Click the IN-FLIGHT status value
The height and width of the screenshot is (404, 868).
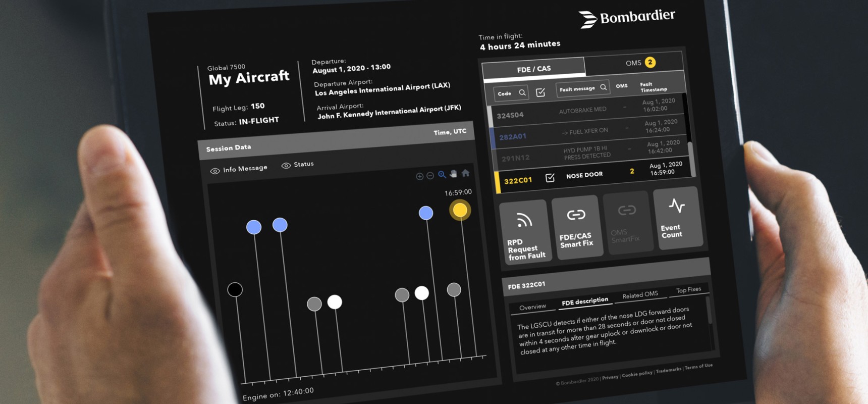click(259, 121)
